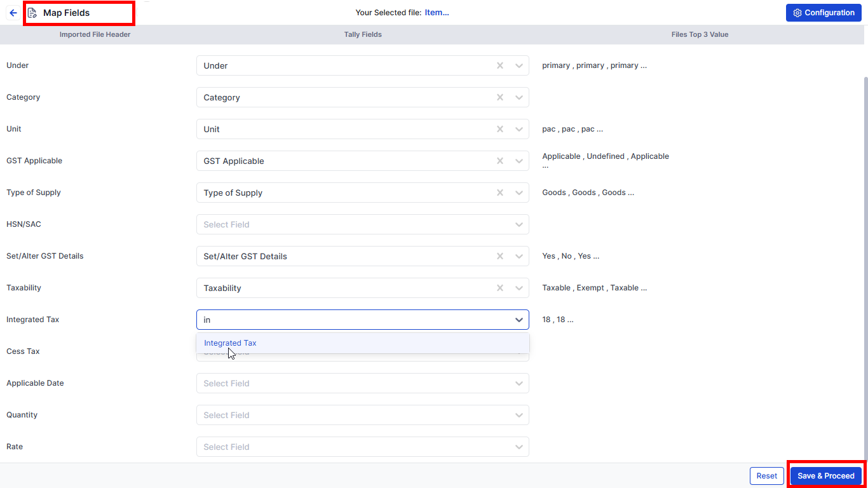Screen dimensions: 868x488
Task: Click the 'Goods , Goods , Goods ...' value
Action: pos(588,193)
